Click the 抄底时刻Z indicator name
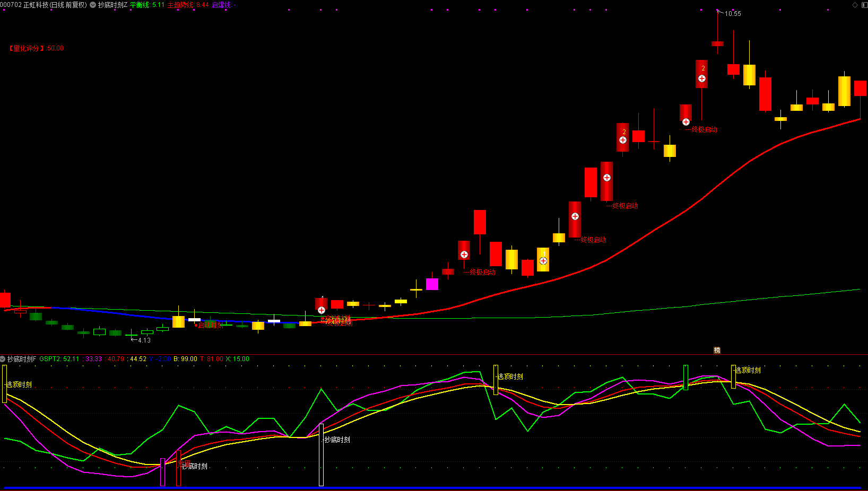 point(112,5)
